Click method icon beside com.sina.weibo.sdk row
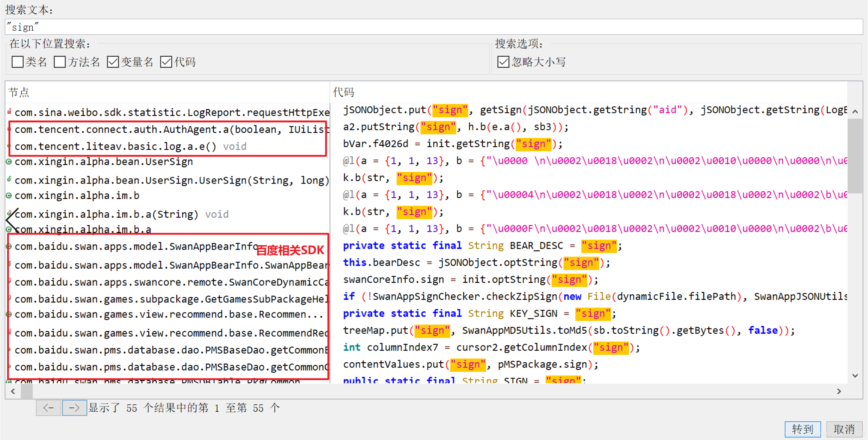The image size is (868, 440). 10,111
